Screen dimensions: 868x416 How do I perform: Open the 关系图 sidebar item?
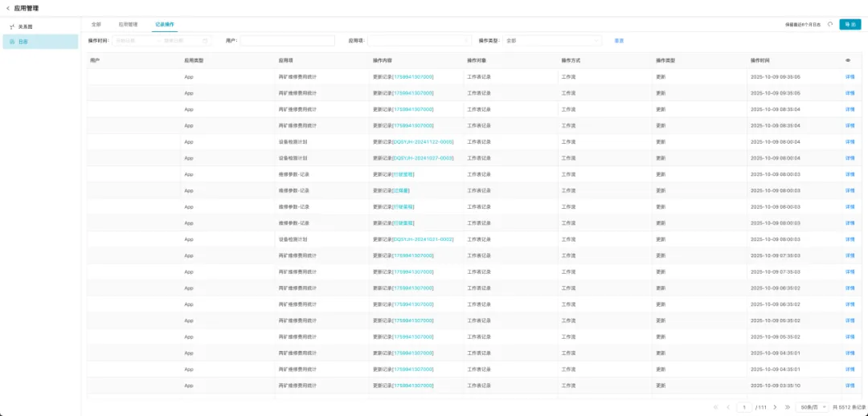pyautogui.click(x=24, y=27)
